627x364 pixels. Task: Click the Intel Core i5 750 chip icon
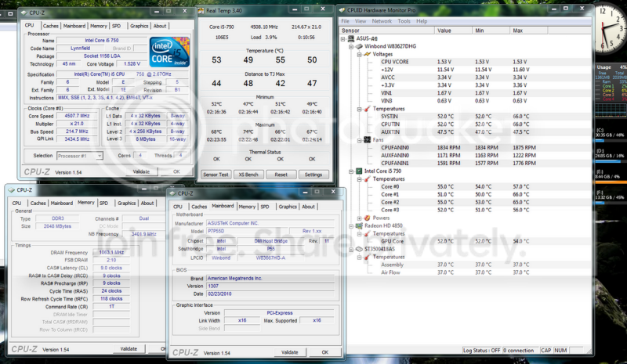pos(358,170)
